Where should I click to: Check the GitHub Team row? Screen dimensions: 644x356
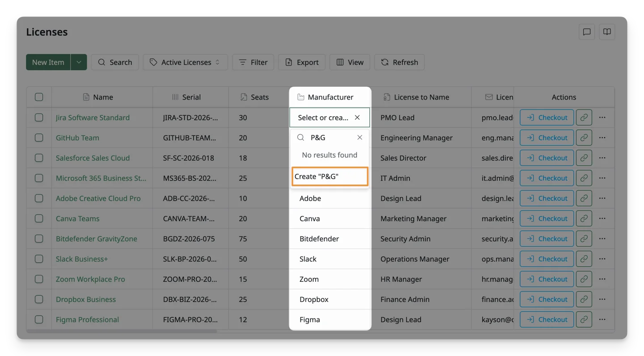coord(39,138)
